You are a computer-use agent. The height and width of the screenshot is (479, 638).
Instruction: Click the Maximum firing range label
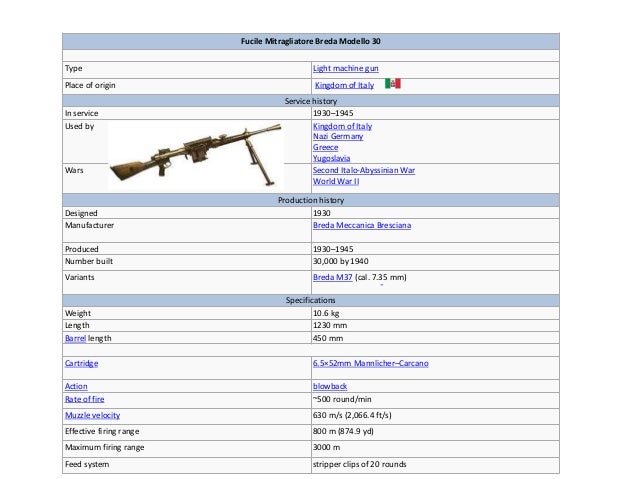tap(105, 447)
